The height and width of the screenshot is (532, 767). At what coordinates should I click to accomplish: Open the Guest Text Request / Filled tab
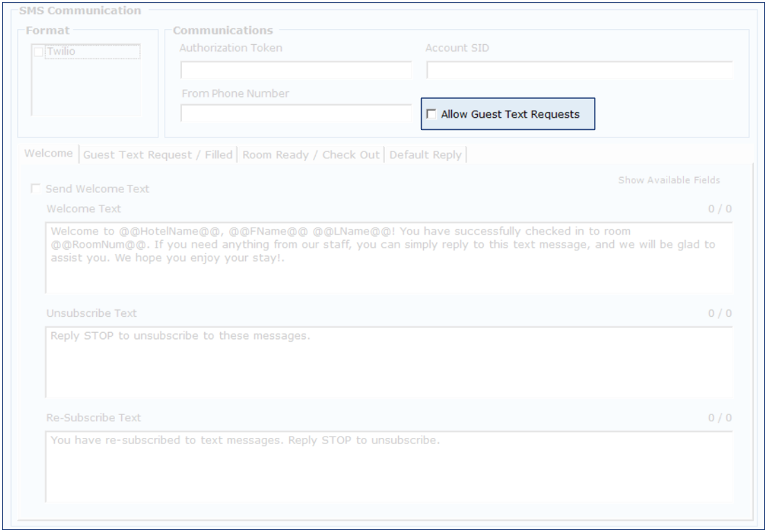(x=158, y=155)
